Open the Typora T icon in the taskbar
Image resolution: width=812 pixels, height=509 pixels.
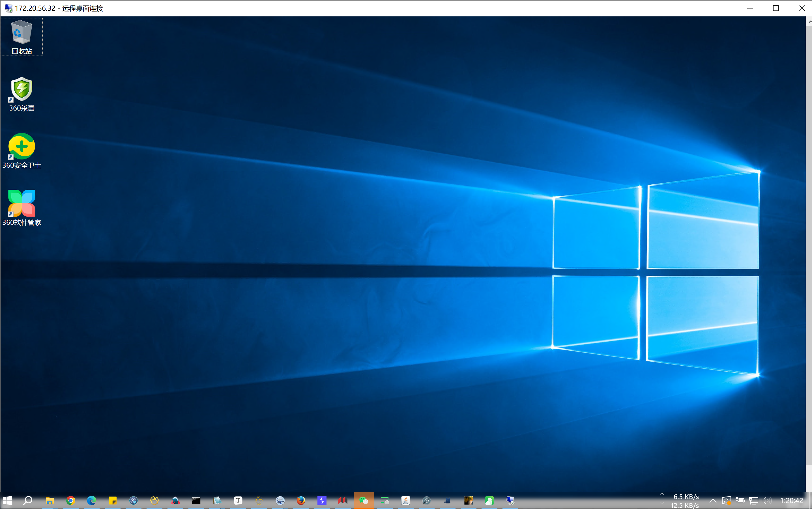coord(238,501)
